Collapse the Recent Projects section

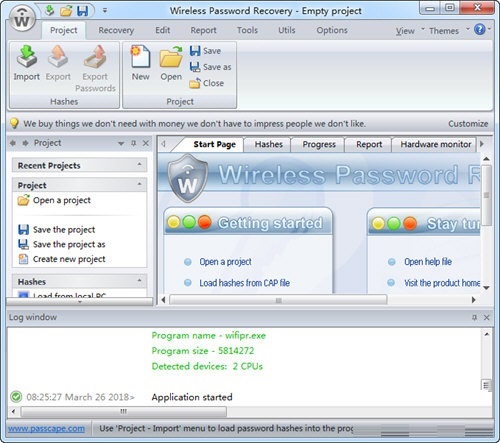tap(139, 164)
